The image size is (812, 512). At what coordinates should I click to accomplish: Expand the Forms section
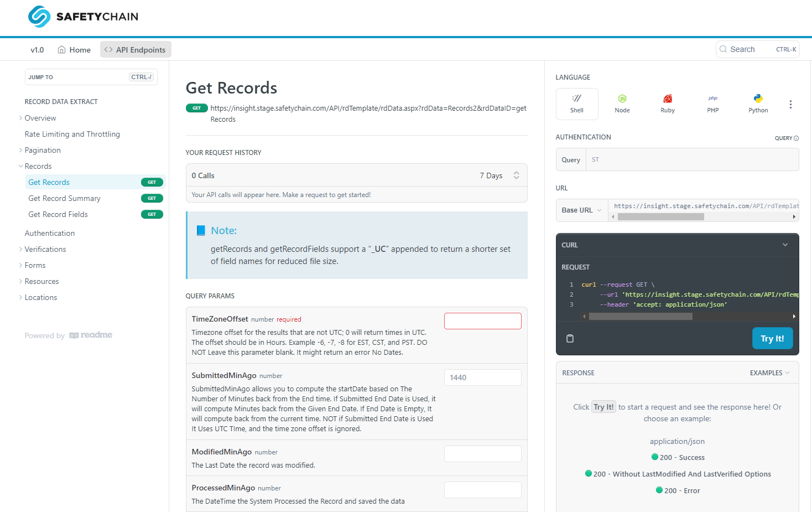click(x=21, y=265)
